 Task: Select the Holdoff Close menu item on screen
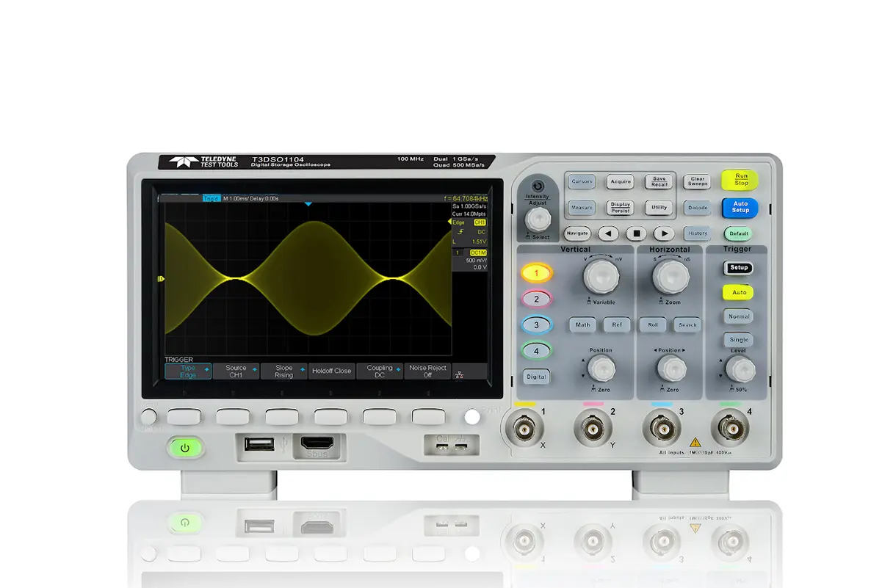coord(331,371)
